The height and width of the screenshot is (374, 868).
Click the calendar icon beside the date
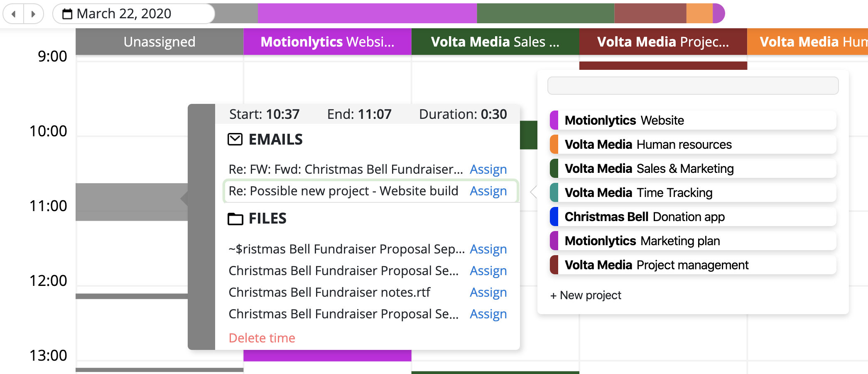(x=67, y=14)
